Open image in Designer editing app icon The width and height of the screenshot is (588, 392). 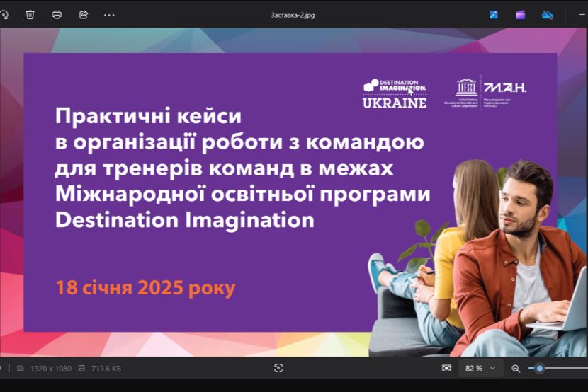pyautogui.click(x=494, y=15)
